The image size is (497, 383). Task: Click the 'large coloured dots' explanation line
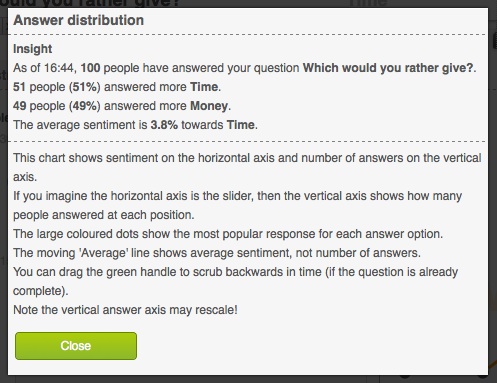click(228, 234)
